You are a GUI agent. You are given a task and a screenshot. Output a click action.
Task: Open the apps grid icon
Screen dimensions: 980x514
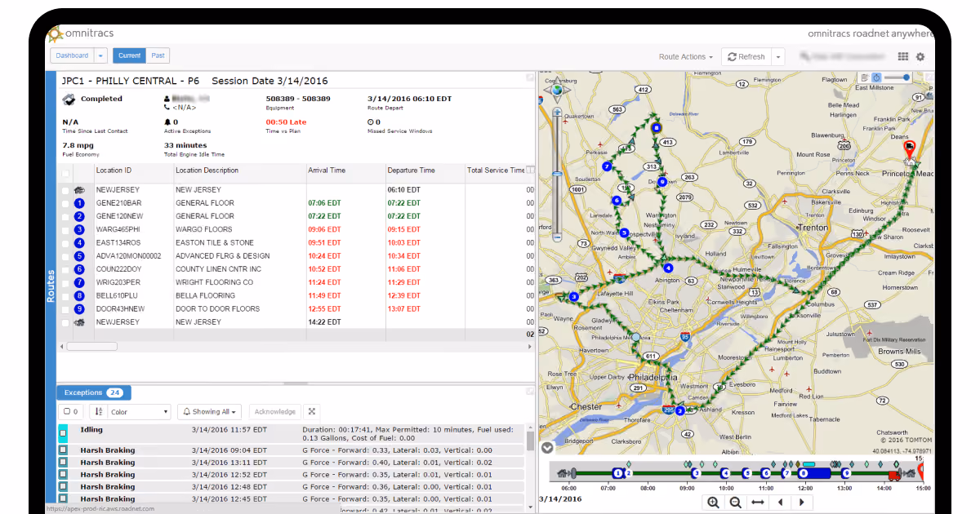tap(903, 57)
